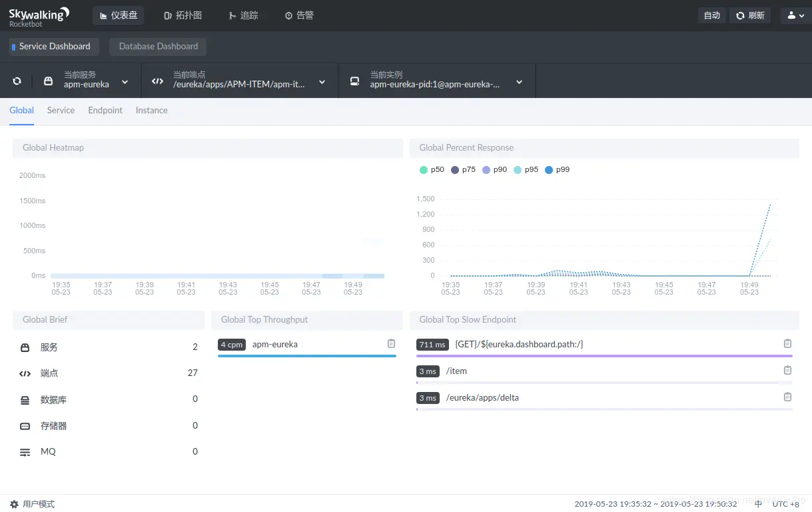Open the Database Dashboard tab

pyautogui.click(x=159, y=47)
